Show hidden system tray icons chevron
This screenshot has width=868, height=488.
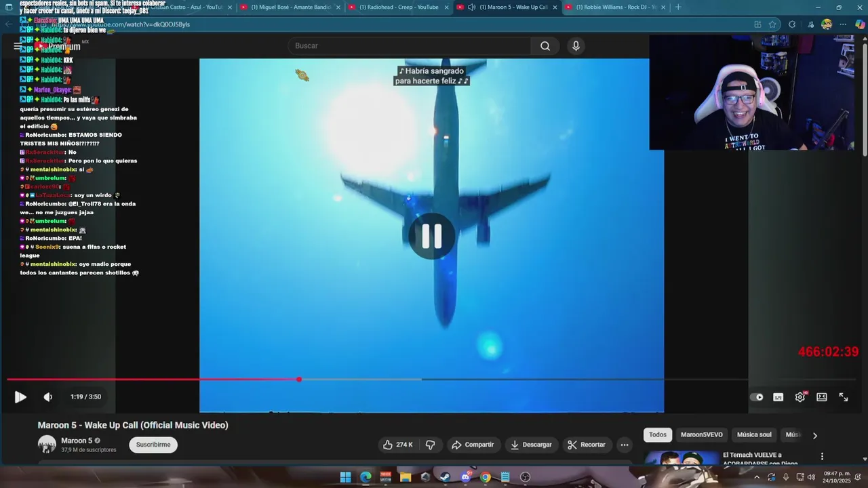(x=757, y=477)
